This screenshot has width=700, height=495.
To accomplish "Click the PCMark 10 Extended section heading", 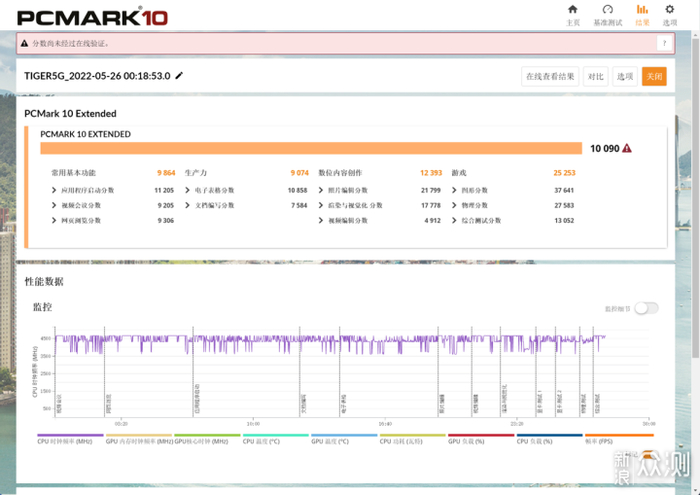I will pos(70,113).
